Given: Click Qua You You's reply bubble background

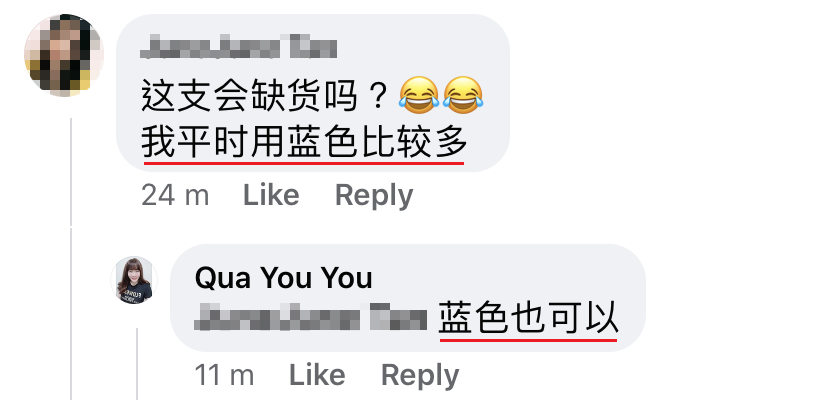Looking at the screenshot, I should [x=408, y=298].
